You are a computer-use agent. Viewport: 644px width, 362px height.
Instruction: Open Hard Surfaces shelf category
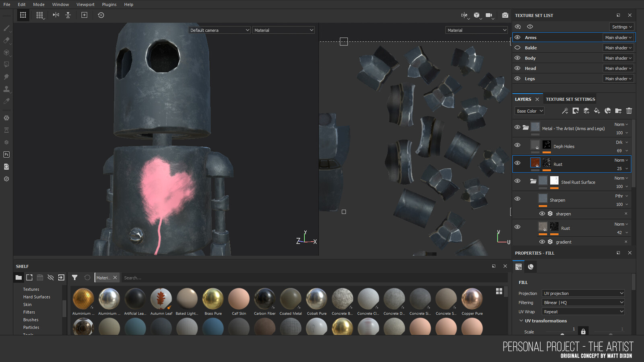[x=37, y=297]
